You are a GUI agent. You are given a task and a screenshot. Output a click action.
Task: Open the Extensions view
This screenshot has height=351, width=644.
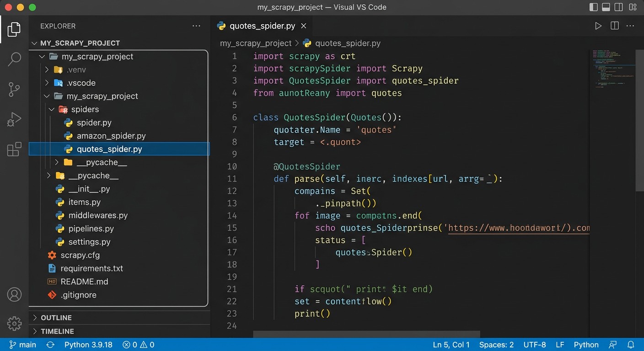click(14, 149)
